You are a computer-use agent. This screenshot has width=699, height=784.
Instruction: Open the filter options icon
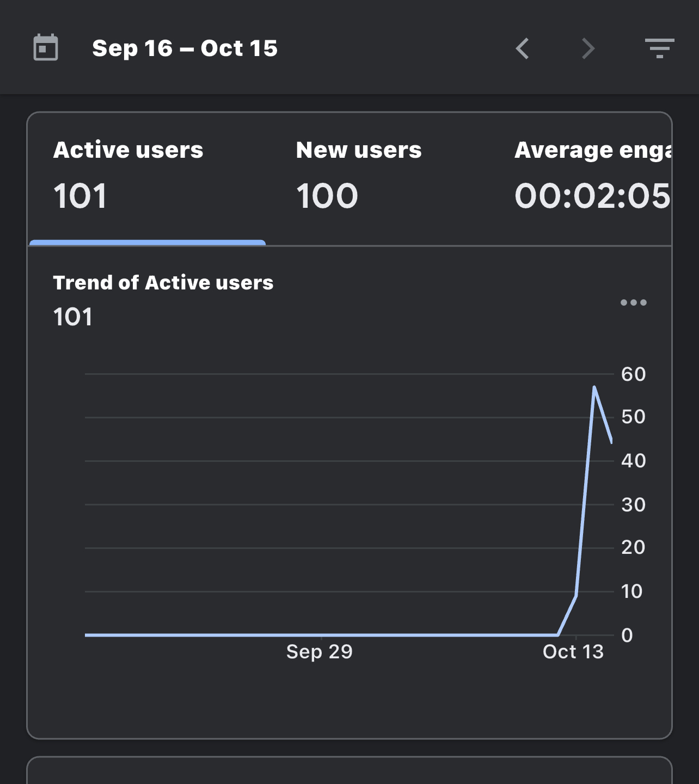[x=659, y=48]
